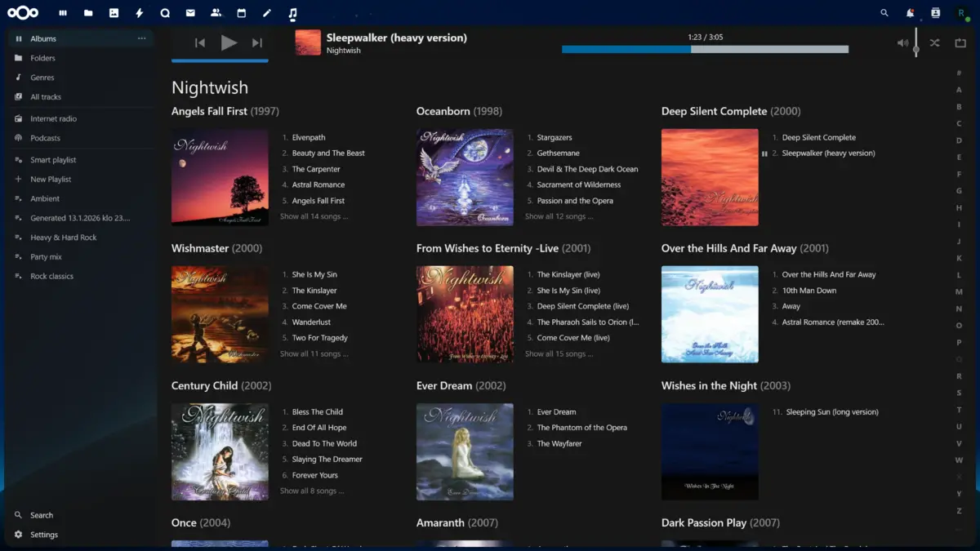The image size is (980, 551).
Task: Adjust the vertical volume slider
Action: click(x=916, y=42)
